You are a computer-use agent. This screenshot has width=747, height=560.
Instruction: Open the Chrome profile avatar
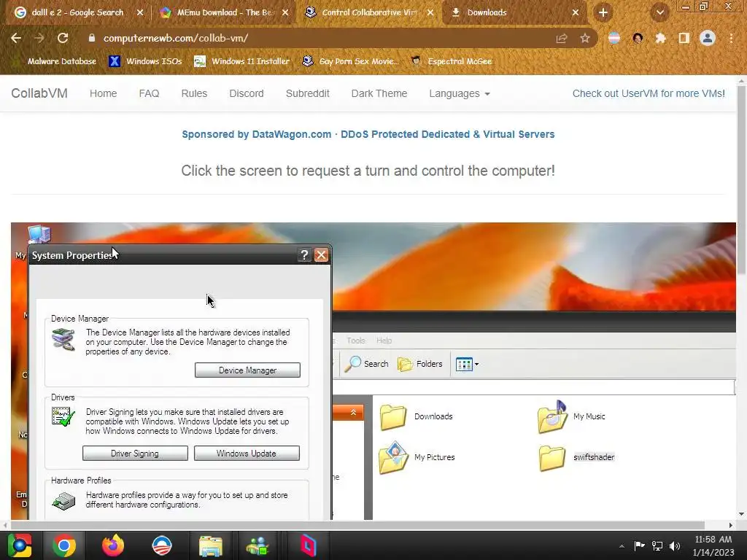(x=708, y=38)
